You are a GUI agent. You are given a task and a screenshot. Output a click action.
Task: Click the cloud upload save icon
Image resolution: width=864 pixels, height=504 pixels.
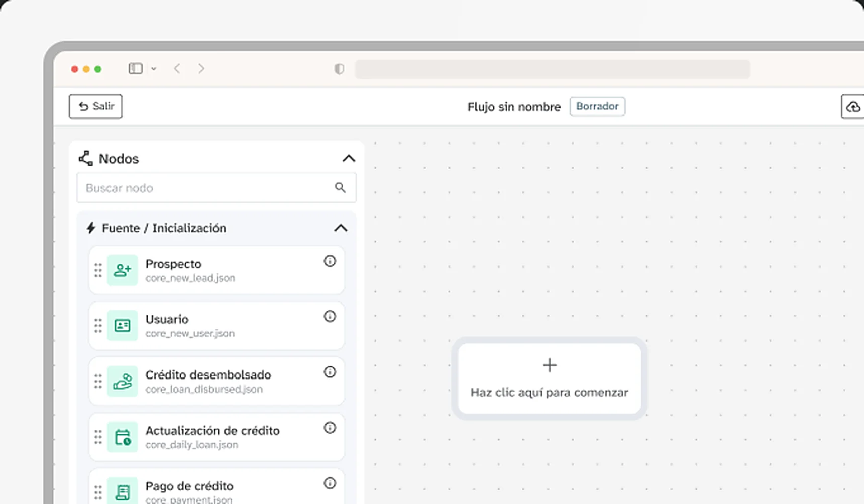(x=853, y=106)
